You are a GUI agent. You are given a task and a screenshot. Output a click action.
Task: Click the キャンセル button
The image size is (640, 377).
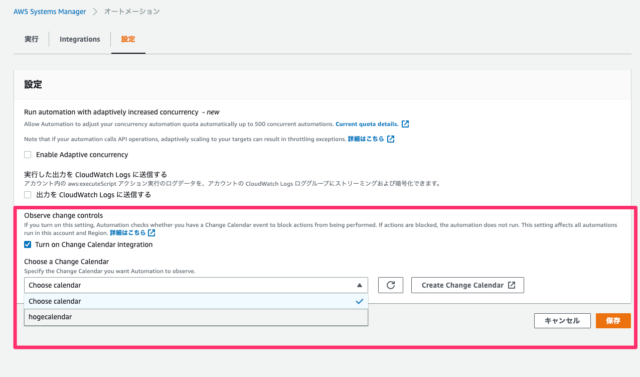562,321
